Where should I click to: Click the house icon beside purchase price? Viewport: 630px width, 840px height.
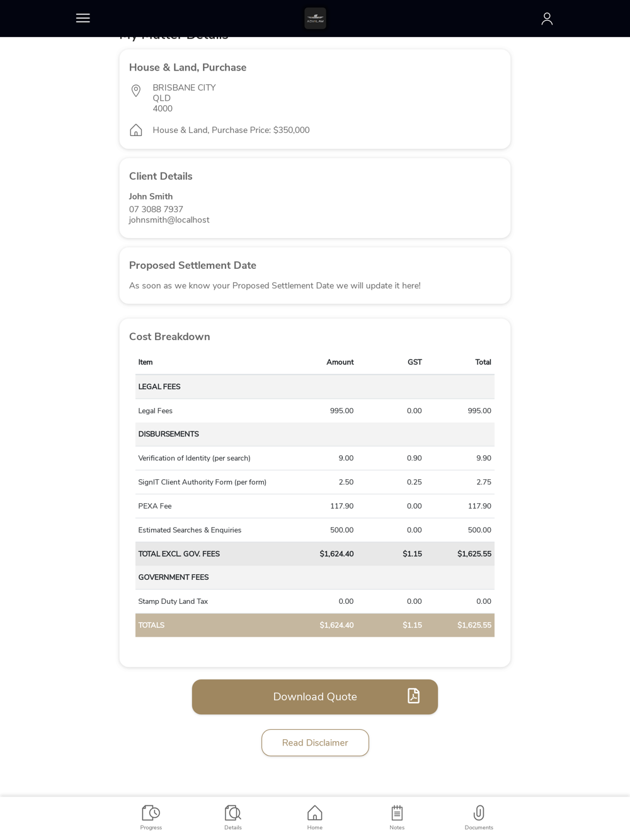[135, 130]
